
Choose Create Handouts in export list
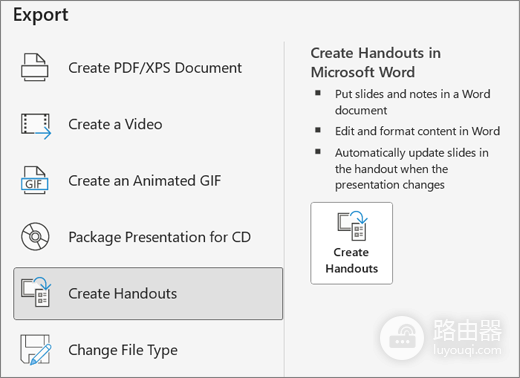(148, 293)
